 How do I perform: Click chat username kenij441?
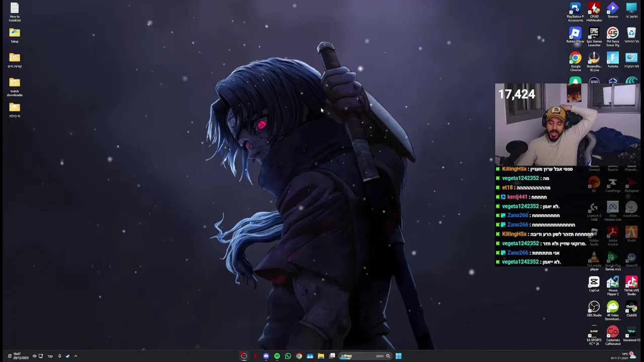pos(517,197)
